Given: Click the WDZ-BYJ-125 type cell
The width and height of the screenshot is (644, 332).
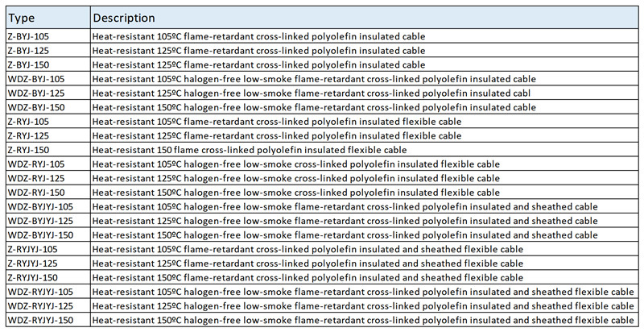Looking at the screenshot, I should click(36, 93).
